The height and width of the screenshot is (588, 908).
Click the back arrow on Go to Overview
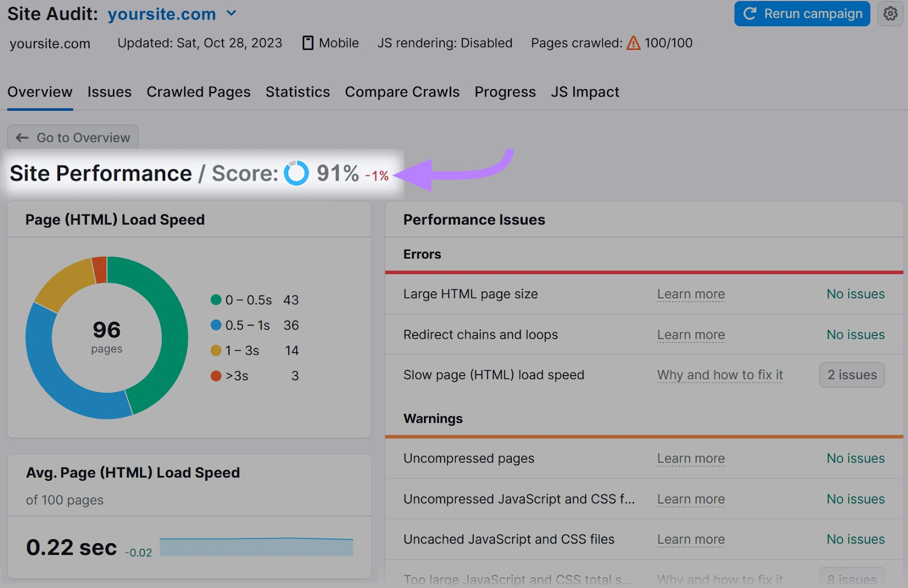[x=22, y=137]
